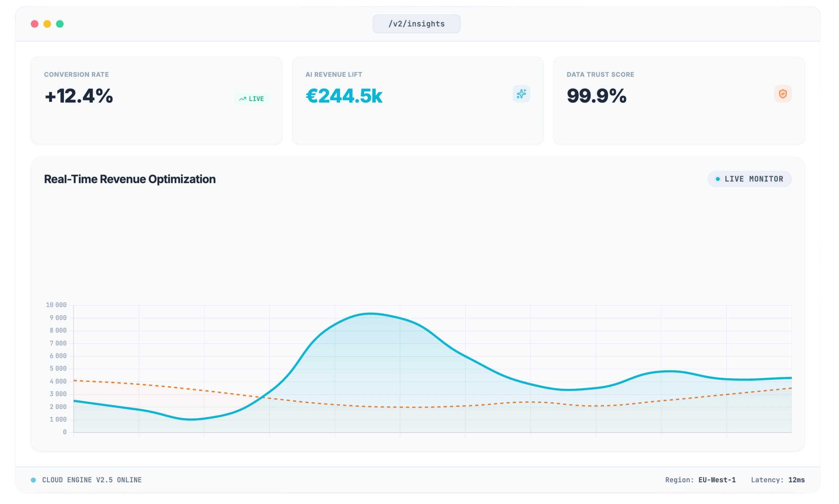Screen dimensions: 839x504
Task: Select the €244.5k revenue lift value
Action: [x=344, y=96]
